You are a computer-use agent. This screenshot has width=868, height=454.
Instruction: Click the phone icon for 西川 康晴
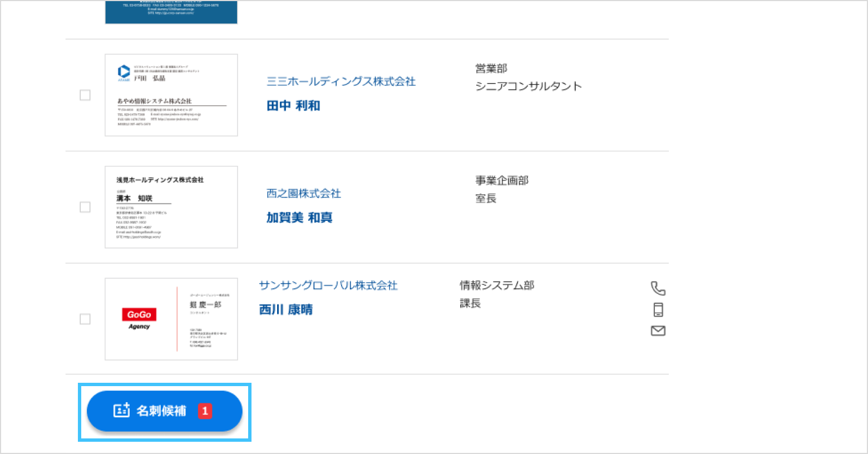tap(658, 288)
